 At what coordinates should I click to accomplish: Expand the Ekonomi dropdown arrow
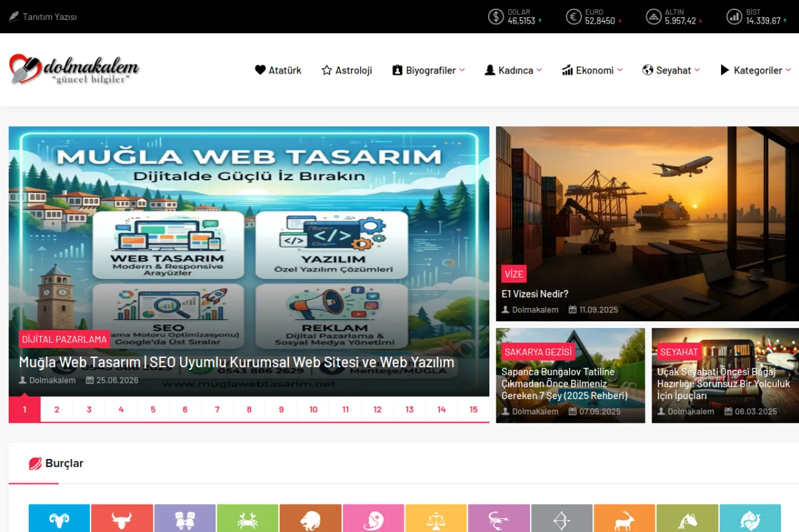coord(620,70)
